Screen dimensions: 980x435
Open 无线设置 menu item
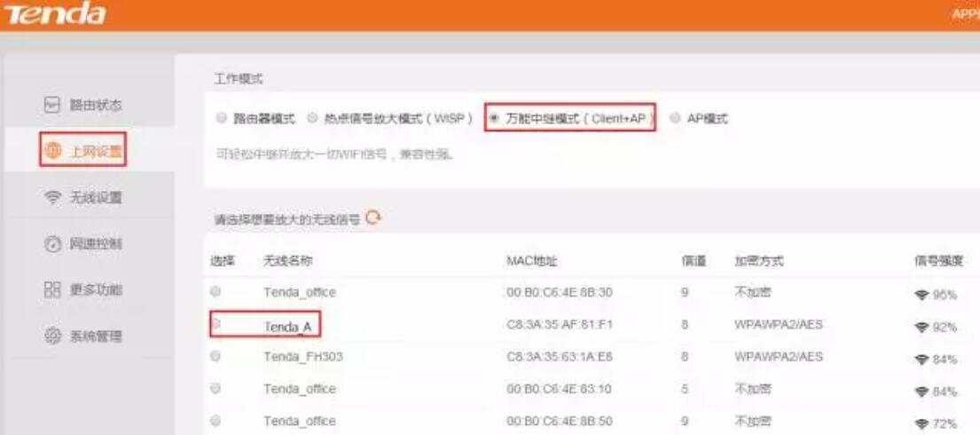pos(95,197)
